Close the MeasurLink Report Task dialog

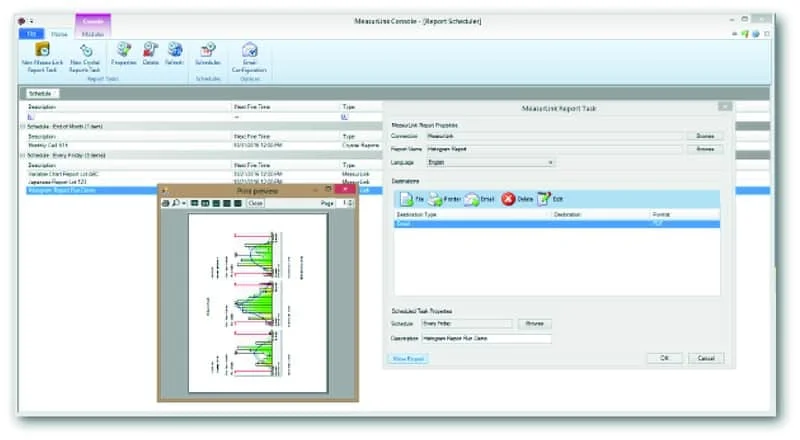point(725,106)
